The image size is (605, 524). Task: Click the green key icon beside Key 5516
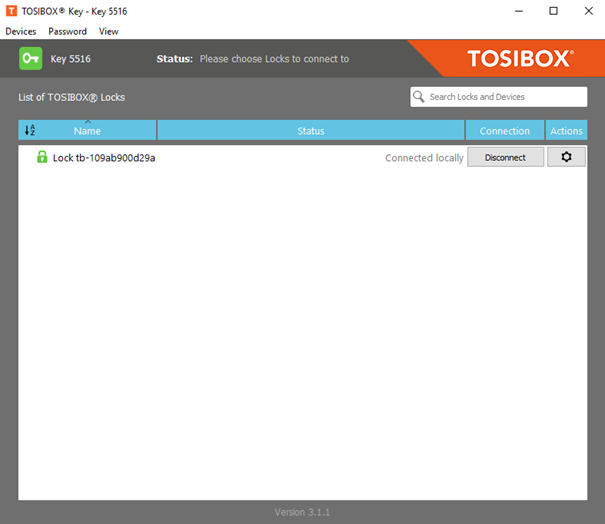coord(30,58)
